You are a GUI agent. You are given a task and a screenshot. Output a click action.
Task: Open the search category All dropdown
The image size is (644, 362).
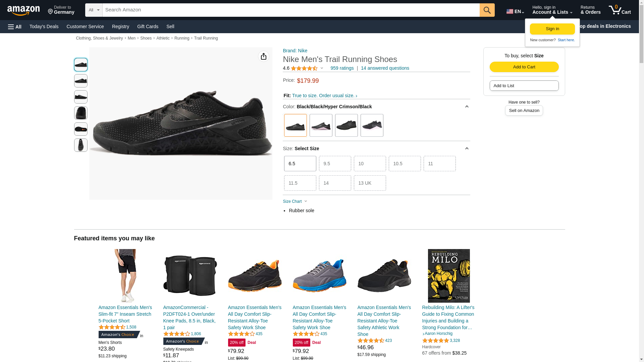click(94, 10)
